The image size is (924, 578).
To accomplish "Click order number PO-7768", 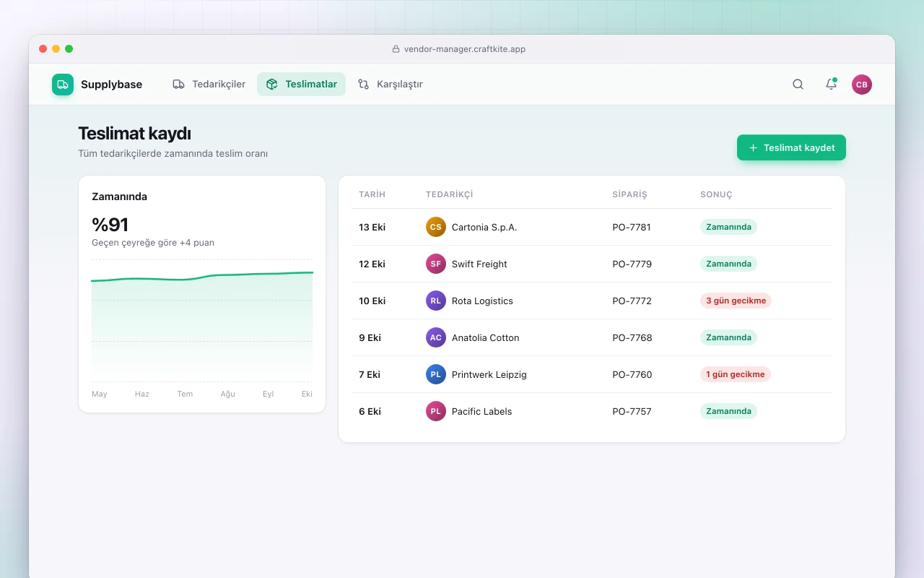I will (632, 337).
